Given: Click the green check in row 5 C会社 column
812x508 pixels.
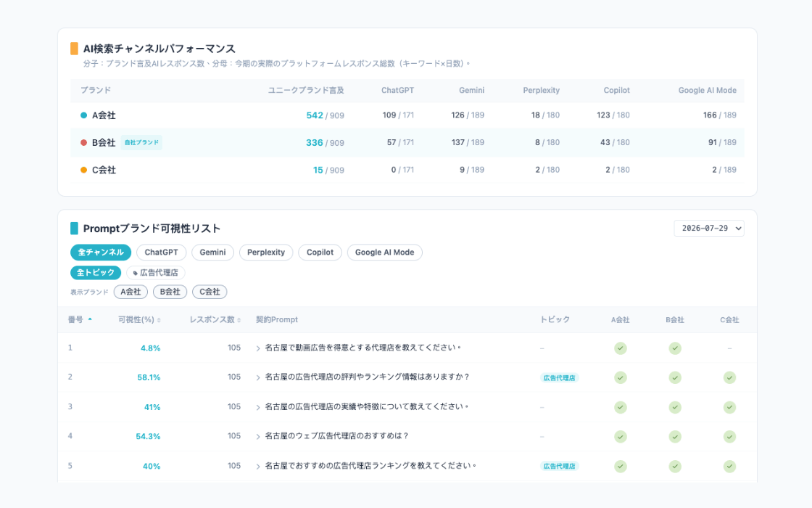Looking at the screenshot, I should pos(729,467).
